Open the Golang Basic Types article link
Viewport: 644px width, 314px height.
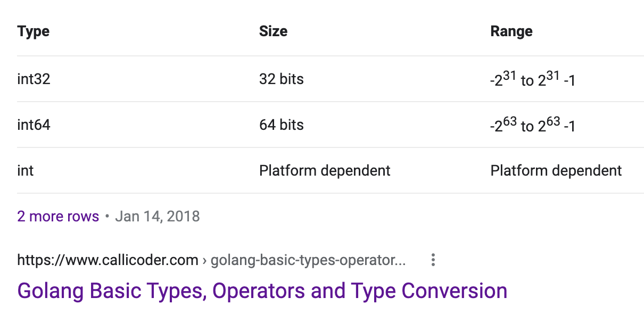262,291
